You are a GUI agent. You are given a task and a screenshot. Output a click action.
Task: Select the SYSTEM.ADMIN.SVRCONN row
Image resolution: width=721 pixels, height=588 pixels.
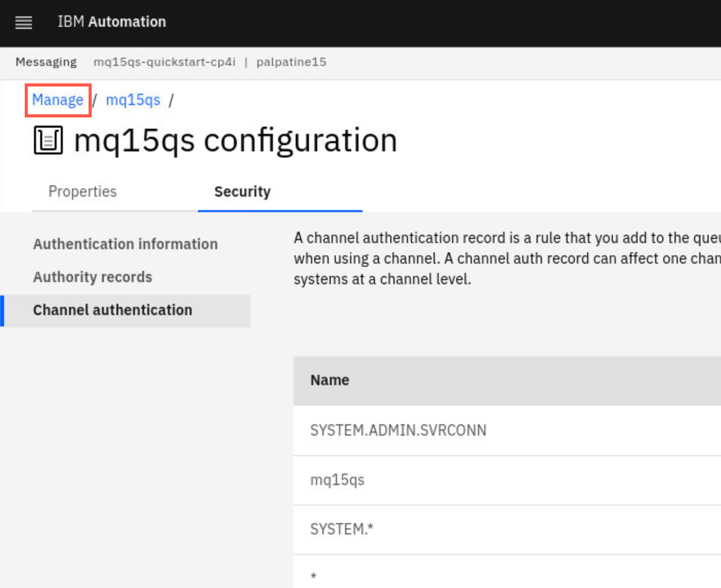pyautogui.click(x=507, y=430)
